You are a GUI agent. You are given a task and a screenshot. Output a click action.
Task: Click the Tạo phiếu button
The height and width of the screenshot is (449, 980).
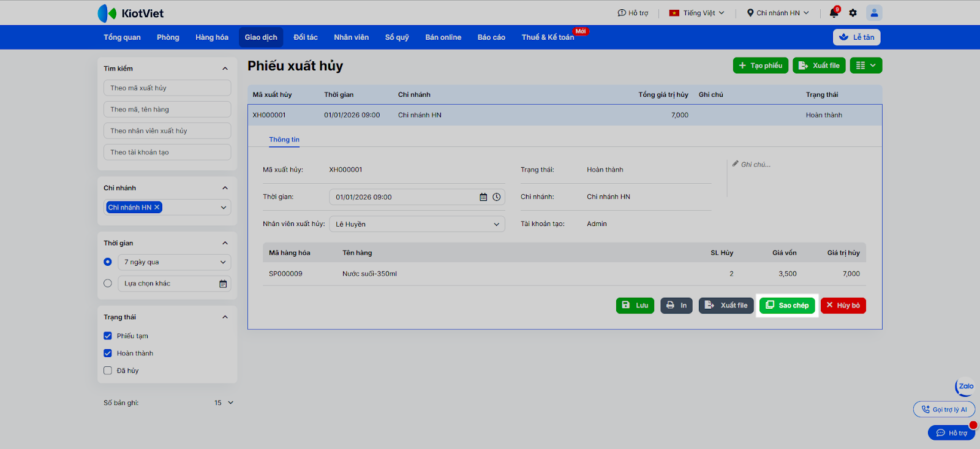[x=761, y=66]
